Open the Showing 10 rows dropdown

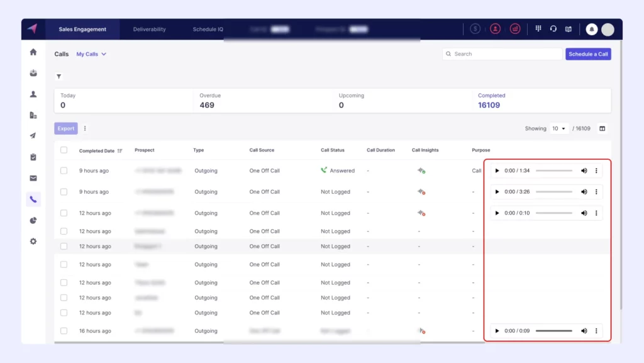558,128
